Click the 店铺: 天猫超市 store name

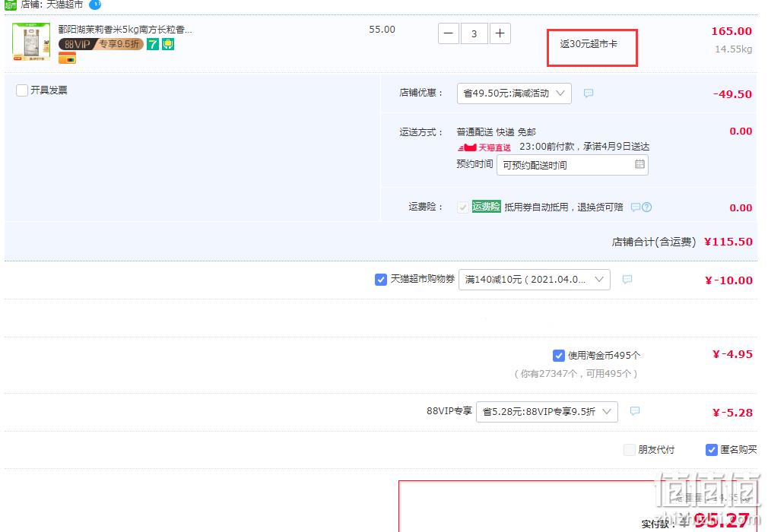pos(52,5)
